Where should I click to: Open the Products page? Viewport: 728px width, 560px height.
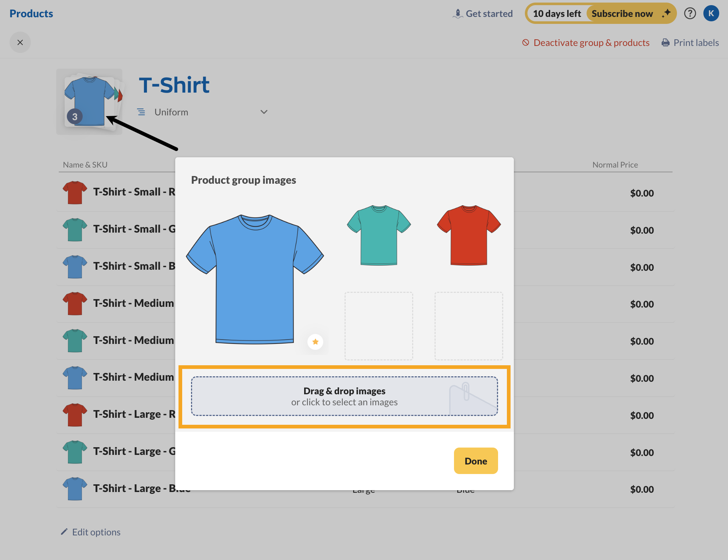(x=31, y=13)
